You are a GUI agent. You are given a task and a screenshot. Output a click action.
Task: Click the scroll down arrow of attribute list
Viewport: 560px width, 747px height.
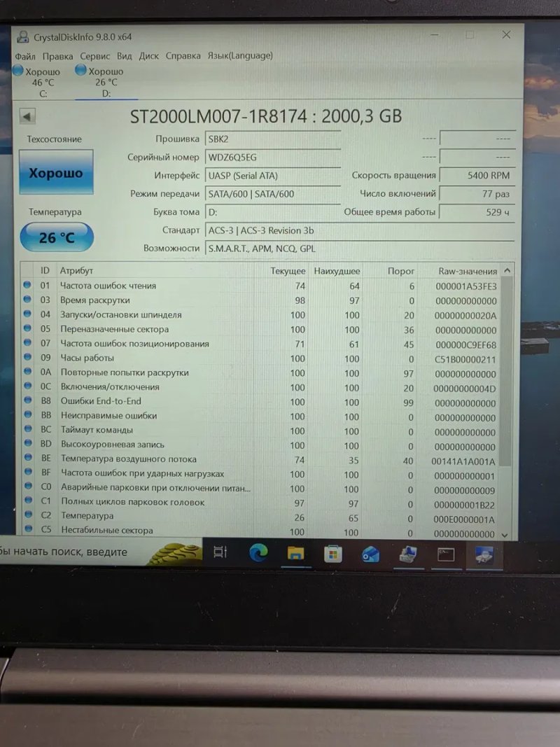coord(505,535)
